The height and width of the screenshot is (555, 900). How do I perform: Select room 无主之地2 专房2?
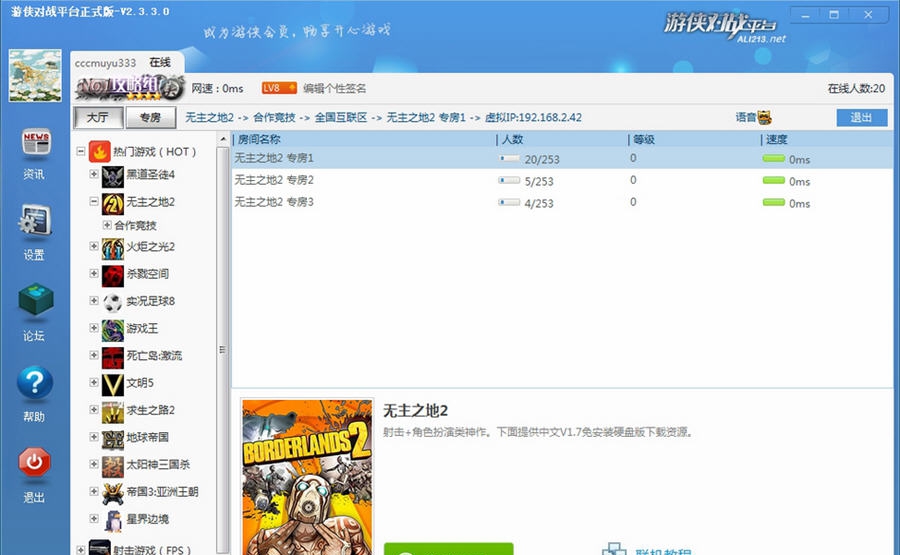(x=562, y=180)
